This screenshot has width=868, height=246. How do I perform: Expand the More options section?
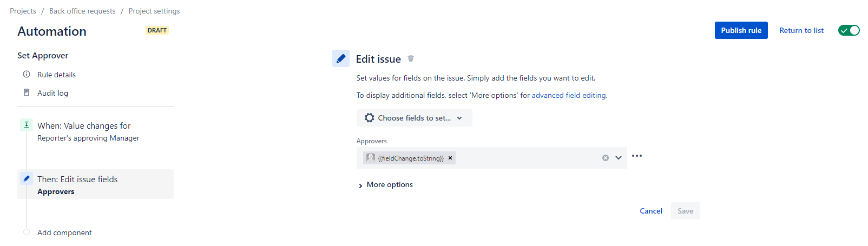(x=385, y=185)
